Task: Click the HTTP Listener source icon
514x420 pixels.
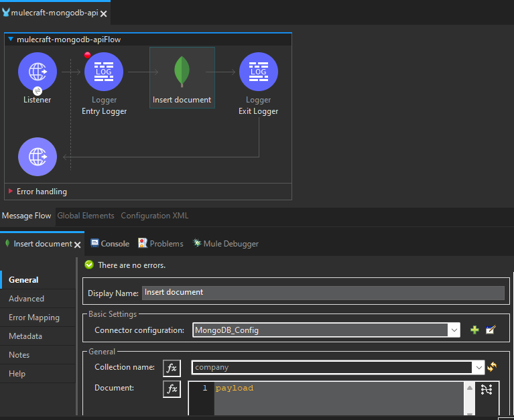Action: pos(38,72)
